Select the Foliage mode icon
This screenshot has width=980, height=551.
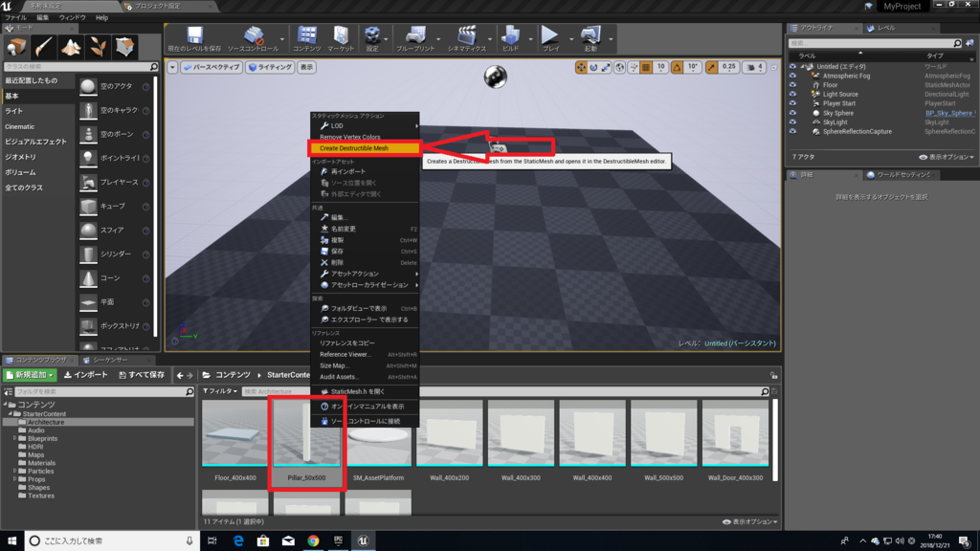click(x=98, y=47)
